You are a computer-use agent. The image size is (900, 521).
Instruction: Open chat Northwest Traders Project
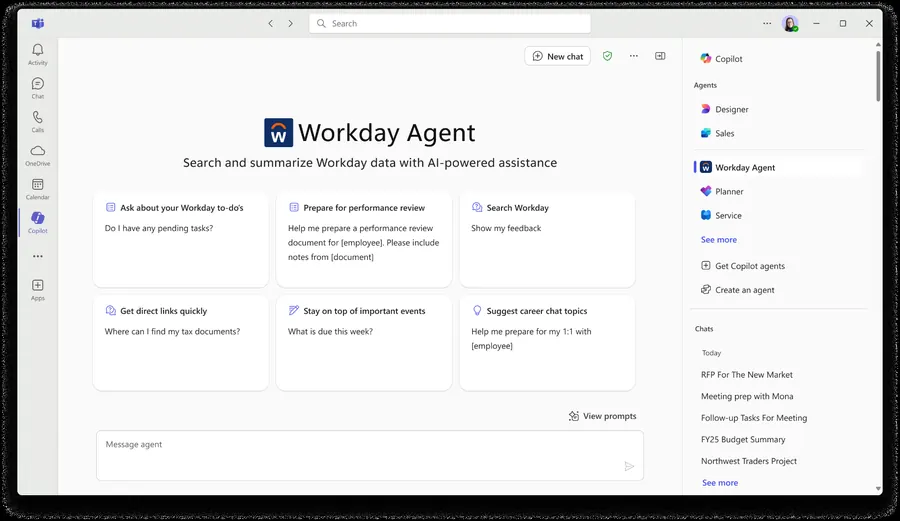(748, 461)
